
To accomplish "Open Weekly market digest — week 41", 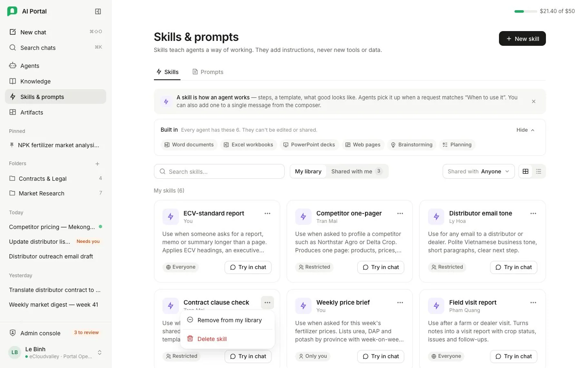I will click(x=56, y=304).
